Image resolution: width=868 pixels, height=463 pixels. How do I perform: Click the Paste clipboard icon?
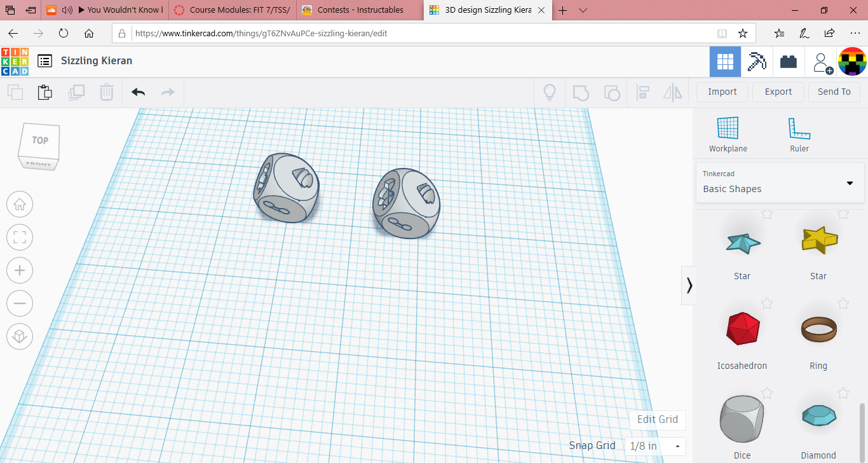(44, 92)
